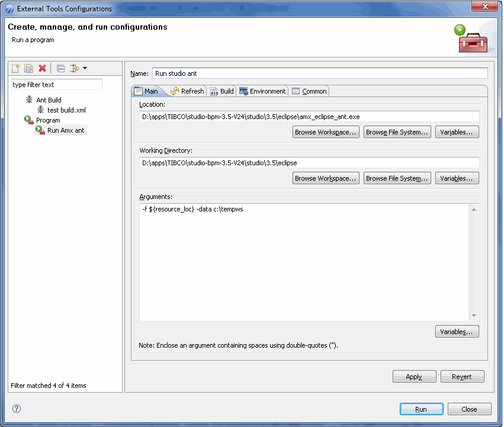504x427 pixels.
Task: Switch to the Refresh tab
Action: [187, 91]
